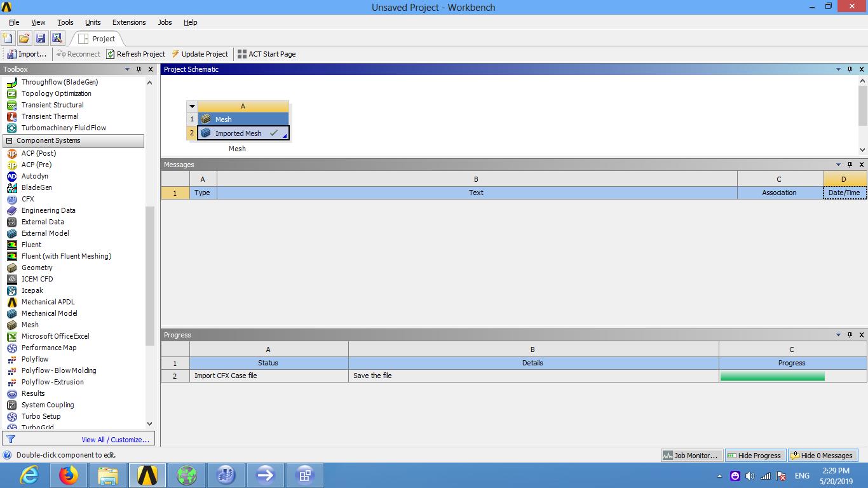868x488 pixels.
Task: Open Project Schematic panel options dropdown
Action: coord(838,69)
